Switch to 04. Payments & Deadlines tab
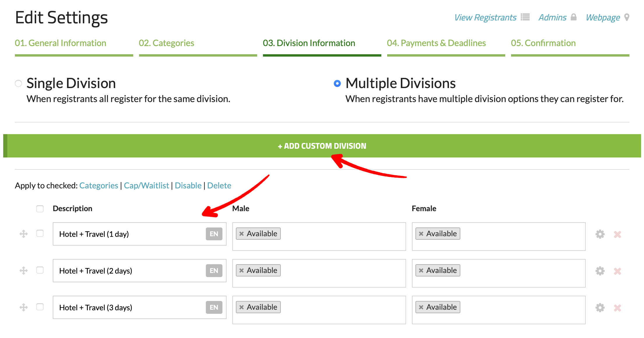Image resolution: width=644 pixels, height=338 pixels. point(436,43)
